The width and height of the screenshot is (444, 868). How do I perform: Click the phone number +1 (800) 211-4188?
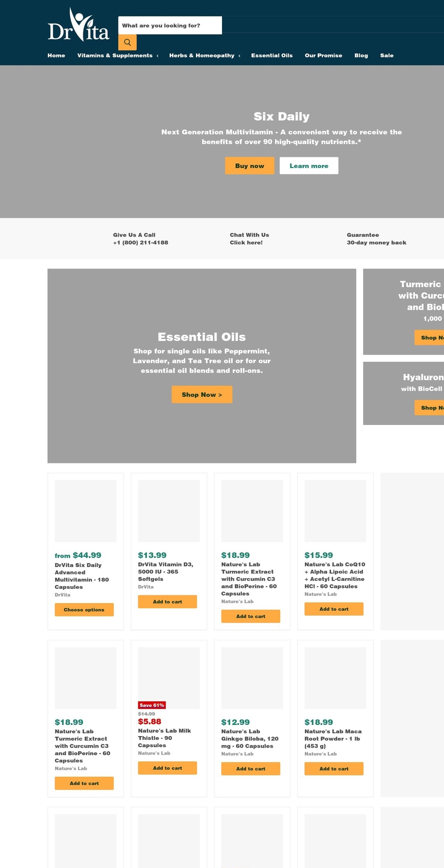141,243
